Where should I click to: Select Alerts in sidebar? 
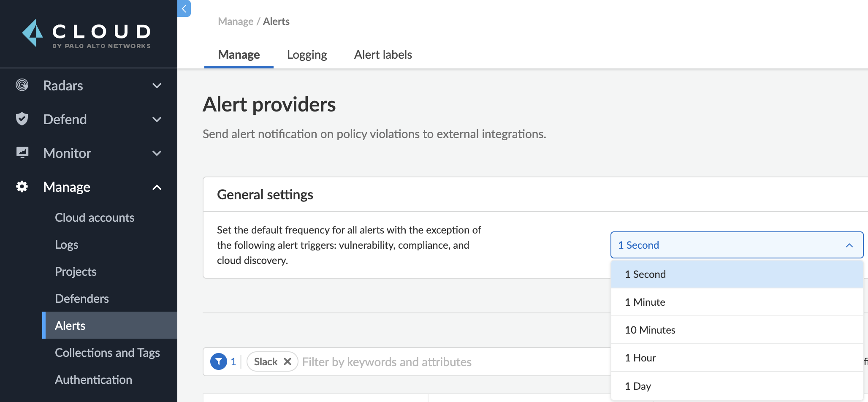(110, 325)
